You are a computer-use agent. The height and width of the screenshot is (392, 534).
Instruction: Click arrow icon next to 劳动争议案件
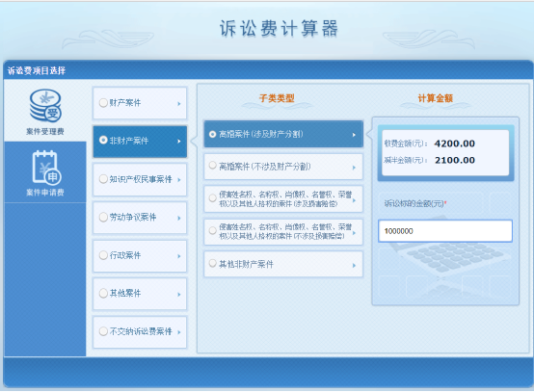[x=179, y=218]
